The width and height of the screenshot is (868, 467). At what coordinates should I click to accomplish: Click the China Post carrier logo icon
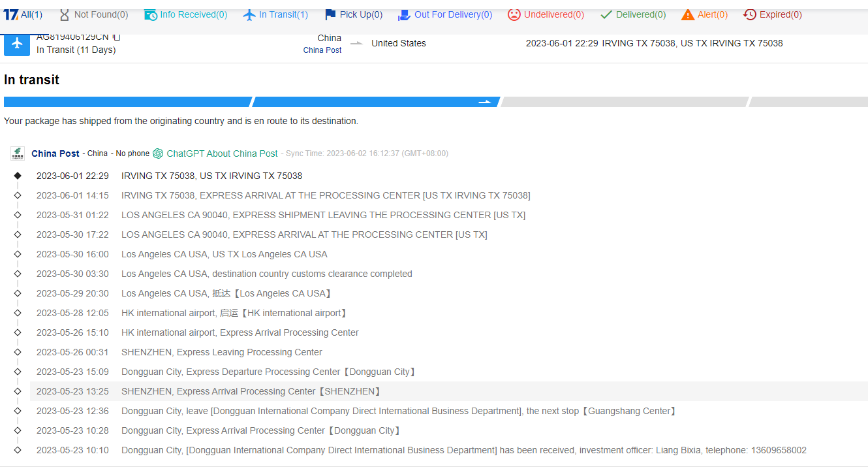18,153
